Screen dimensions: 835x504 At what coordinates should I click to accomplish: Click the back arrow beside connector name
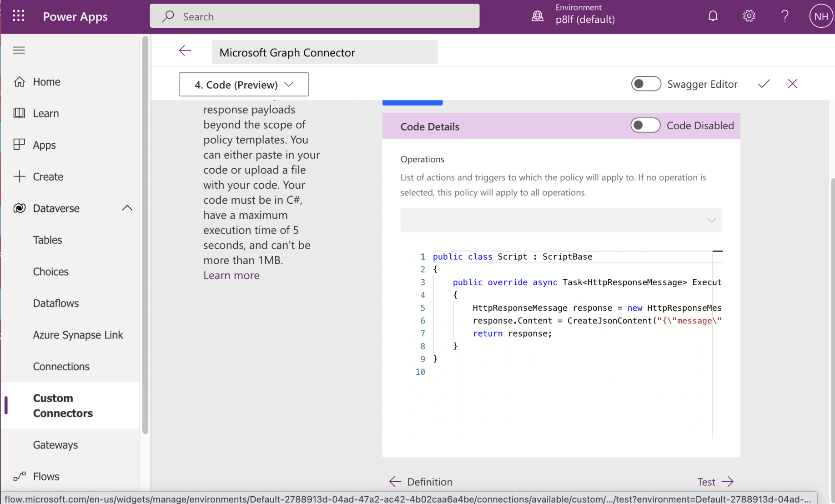point(185,50)
